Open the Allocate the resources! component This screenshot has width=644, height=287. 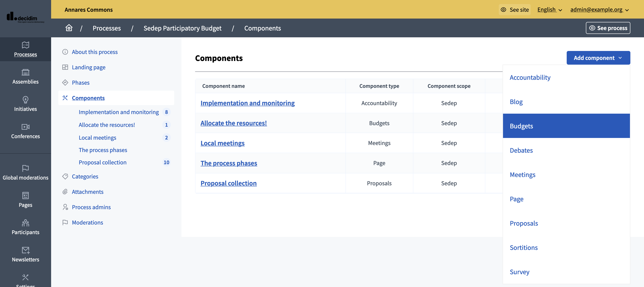[233, 123]
